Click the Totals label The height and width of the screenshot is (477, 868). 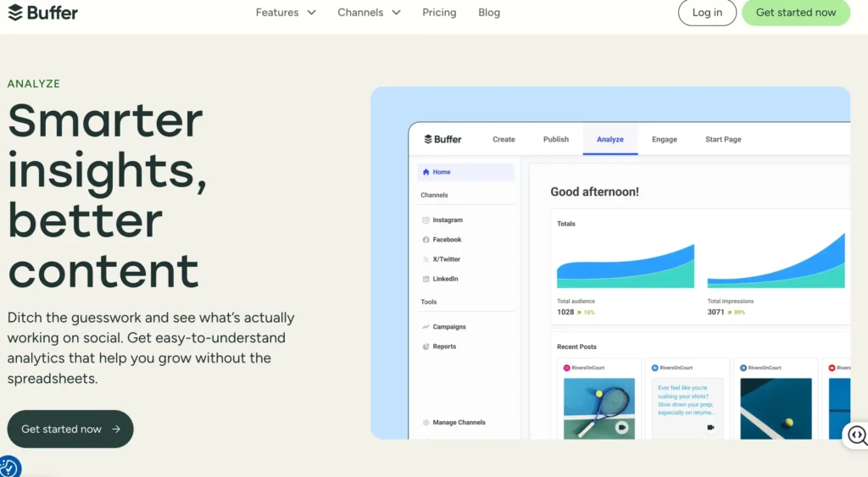[566, 225]
